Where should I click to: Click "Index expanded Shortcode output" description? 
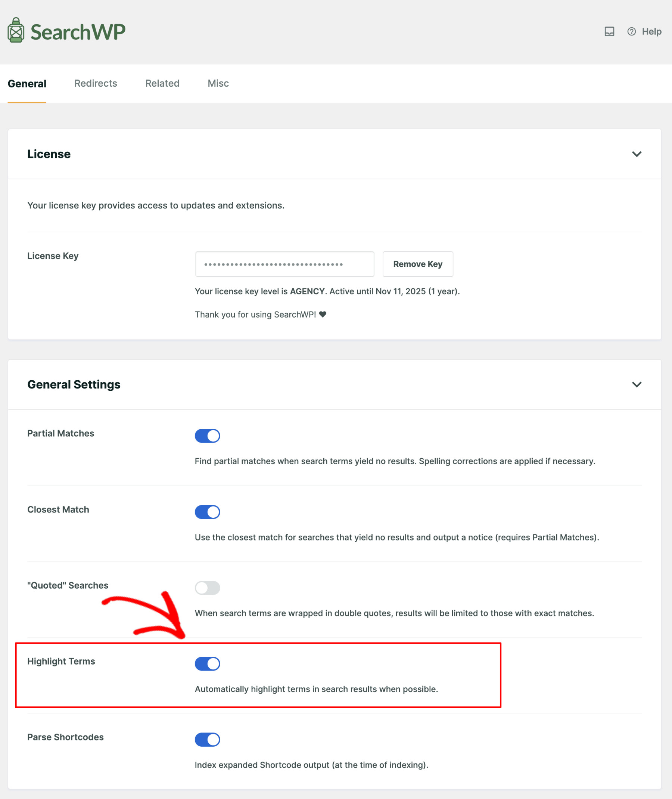click(x=312, y=765)
